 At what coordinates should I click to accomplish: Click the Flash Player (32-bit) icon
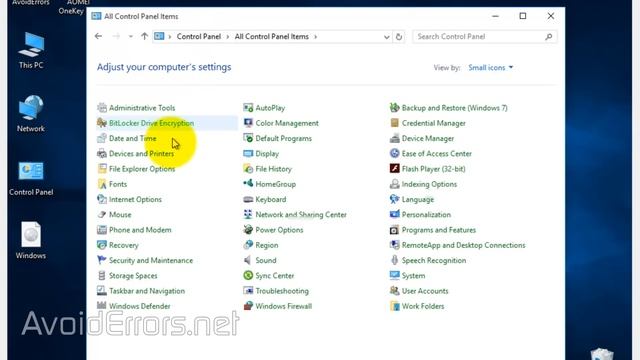click(x=394, y=169)
